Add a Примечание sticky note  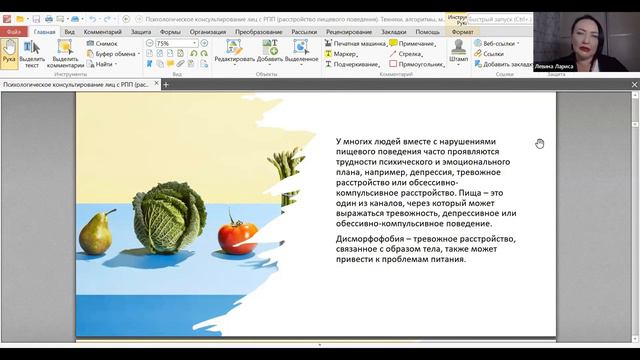(412, 43)
